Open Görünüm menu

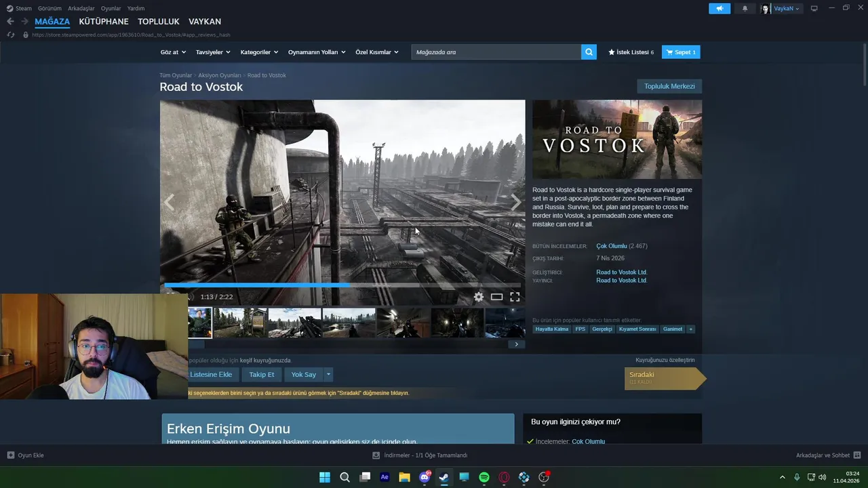(x=50, y=8)
